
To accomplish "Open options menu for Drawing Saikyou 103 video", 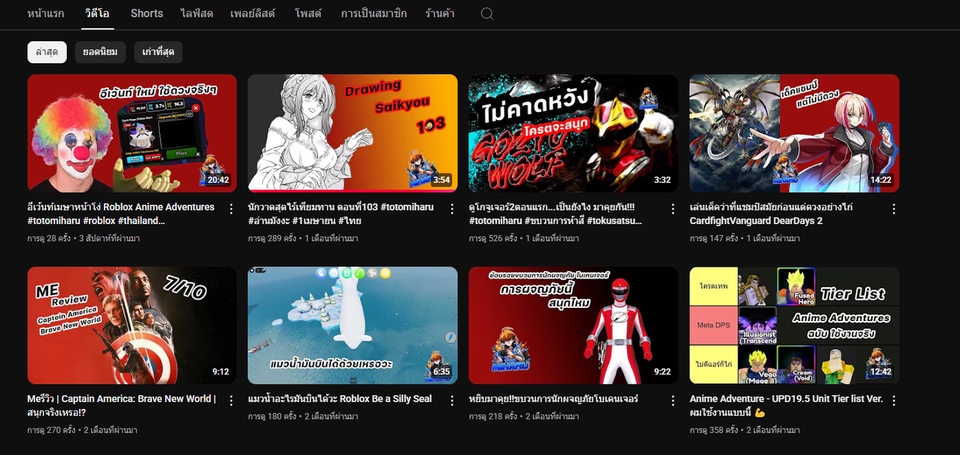I will point(452,209).
